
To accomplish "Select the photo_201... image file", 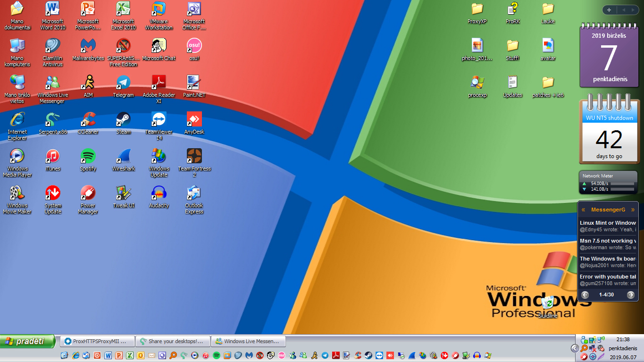I will tap(477, 50).
